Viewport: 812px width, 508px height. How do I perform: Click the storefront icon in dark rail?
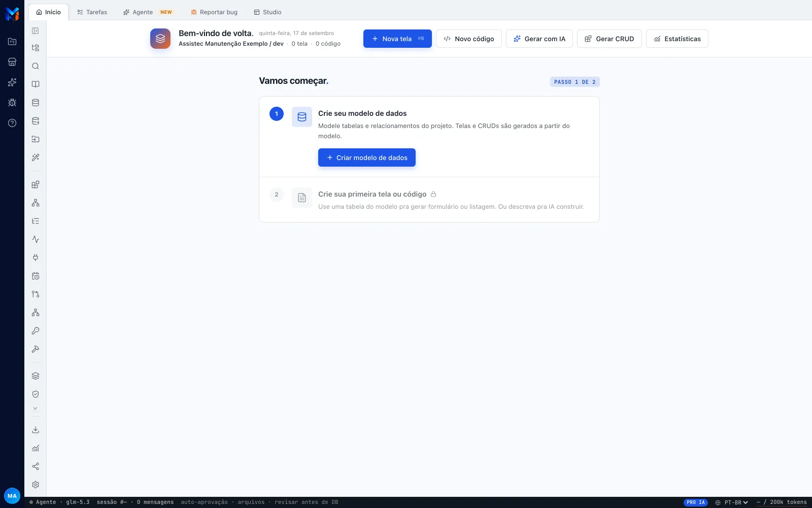pos(12,62)
